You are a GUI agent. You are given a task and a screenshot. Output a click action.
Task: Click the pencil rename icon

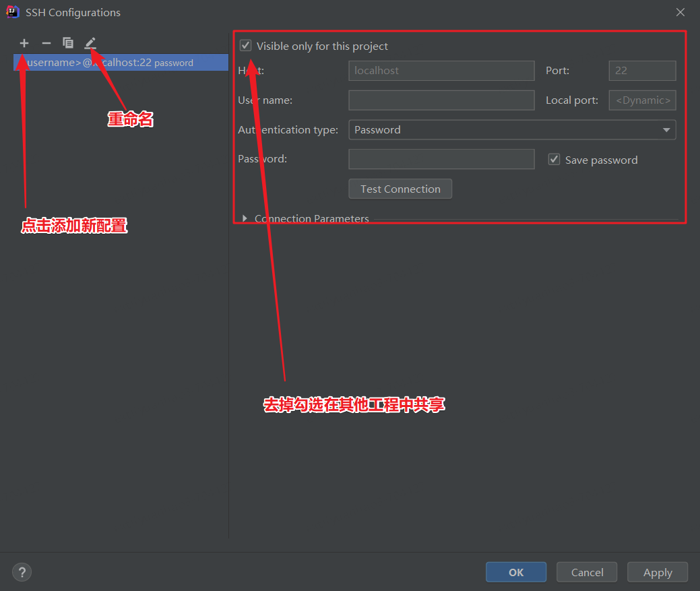point(90,43)
